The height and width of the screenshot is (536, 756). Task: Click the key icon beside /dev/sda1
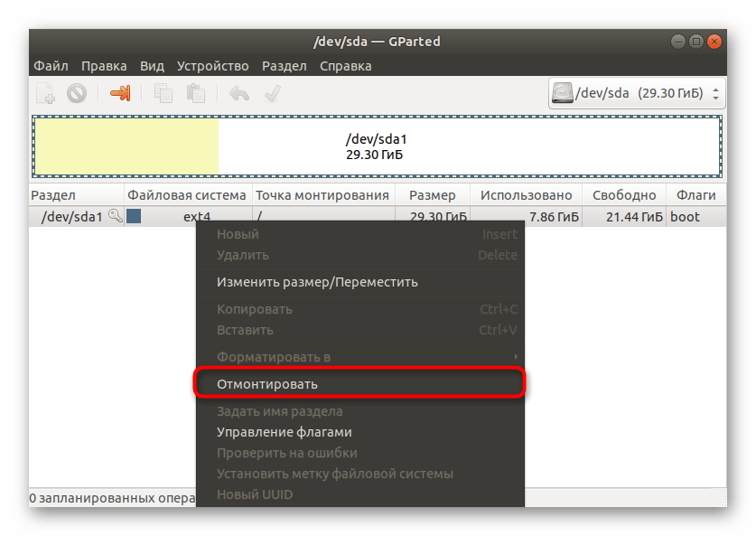(115, 216)
